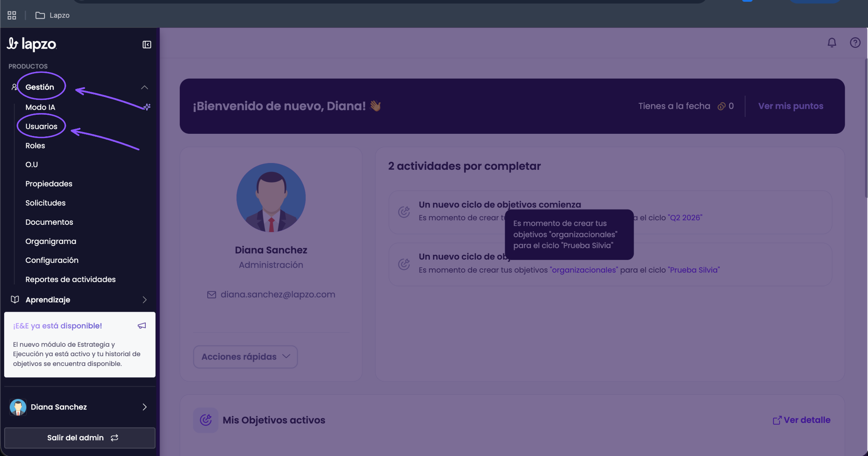868x456 pixels.
Task: Click diana.sanchez@lapzo.com email text
Action: click(278, 294)
